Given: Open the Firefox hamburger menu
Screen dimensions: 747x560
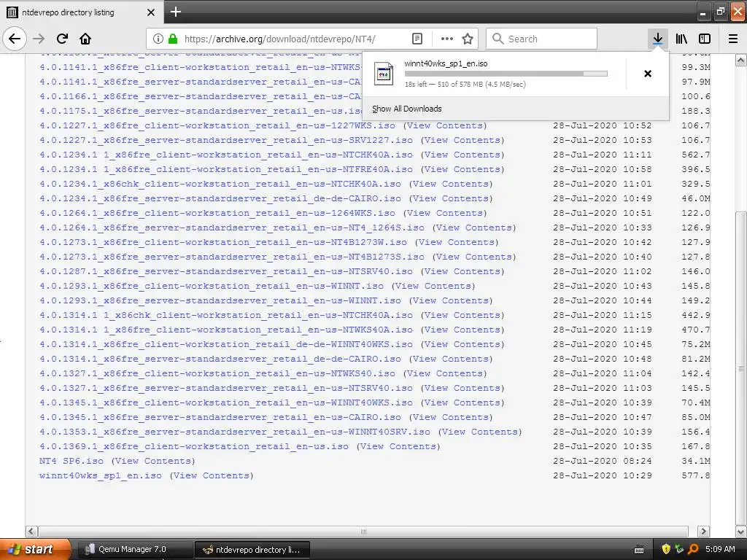Looking at the screenshot, I should [x=733, y=39].
